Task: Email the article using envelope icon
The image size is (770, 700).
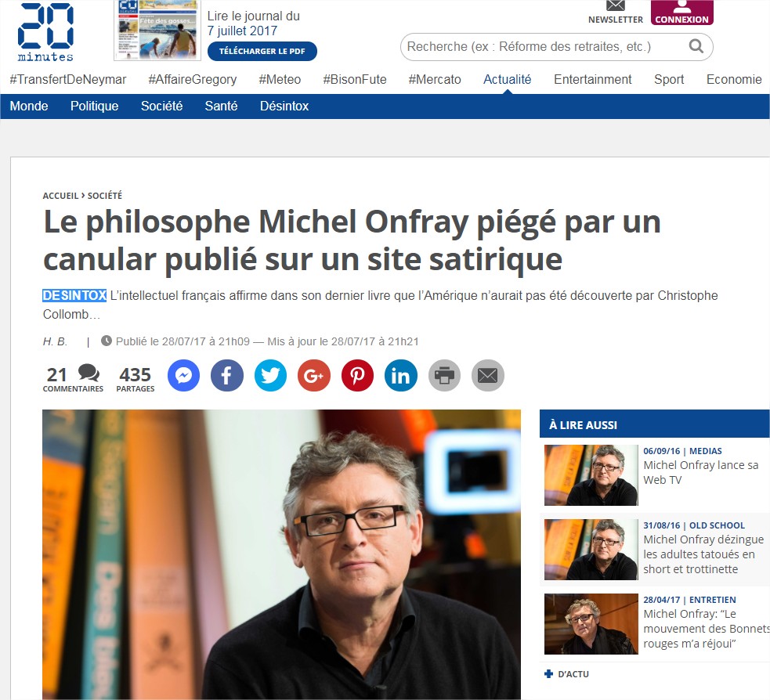Action: [x=488, y=376]
